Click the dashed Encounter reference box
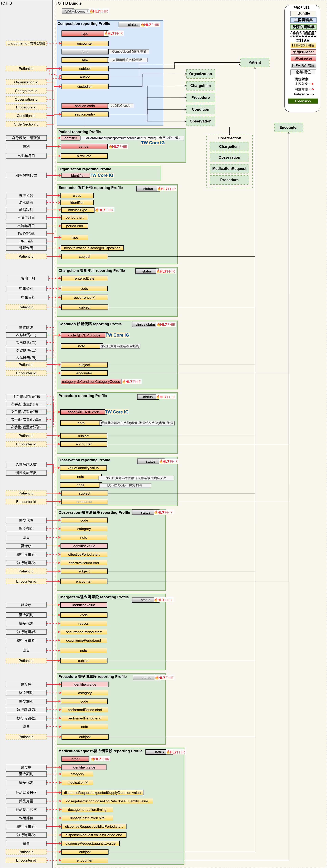327x868 pixels. point(289,127)
